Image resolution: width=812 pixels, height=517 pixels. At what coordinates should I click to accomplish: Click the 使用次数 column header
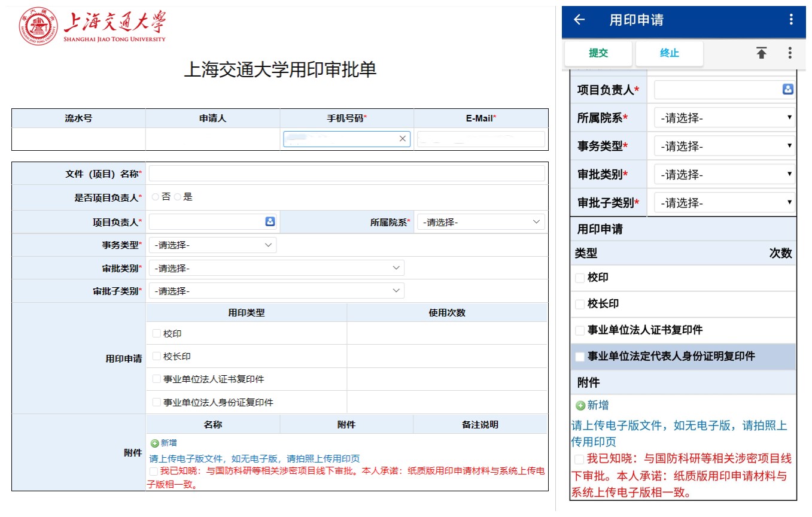tap(447, 312)
